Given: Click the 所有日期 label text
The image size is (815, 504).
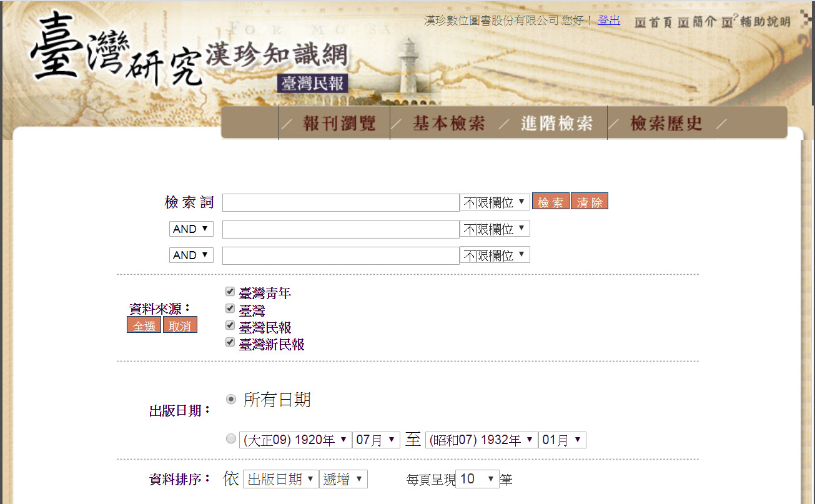Looking at the screenshot, I should coord(277,400).
